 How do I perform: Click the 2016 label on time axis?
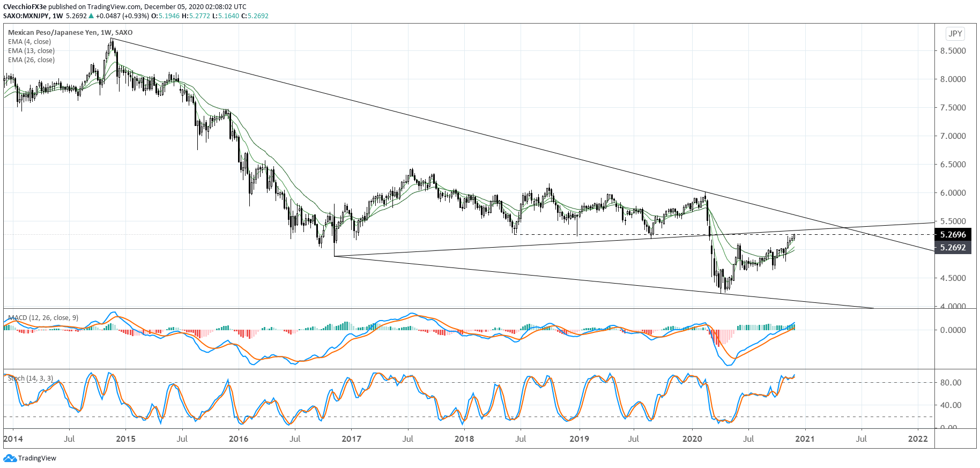tap(239, 439)
